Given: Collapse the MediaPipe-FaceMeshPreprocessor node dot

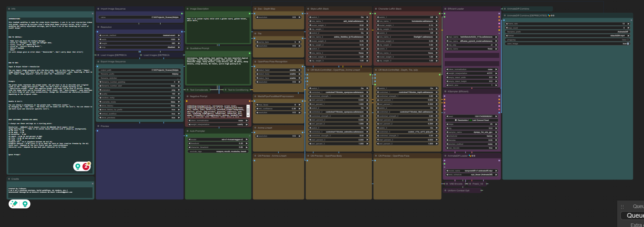Looking at the screenshot, I should [x=255, y=96].
